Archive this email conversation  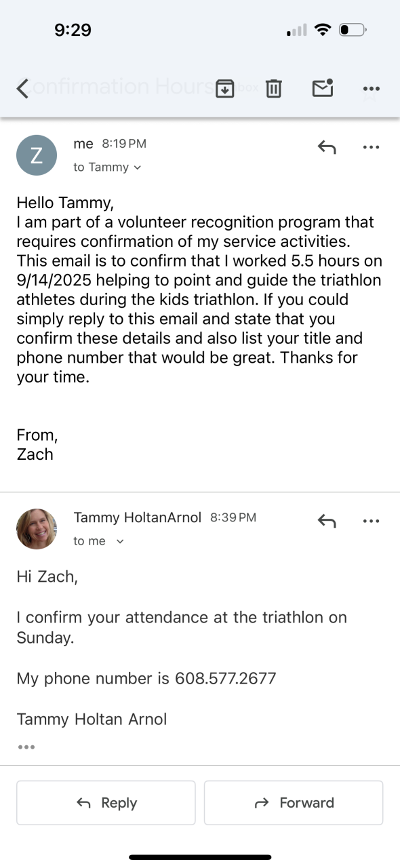pos(224,88)
